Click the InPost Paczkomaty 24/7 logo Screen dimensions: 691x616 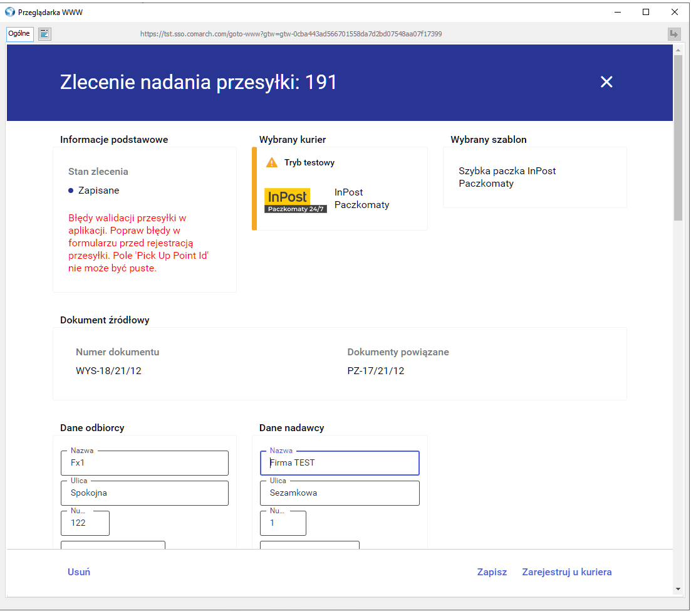(296, 200)
